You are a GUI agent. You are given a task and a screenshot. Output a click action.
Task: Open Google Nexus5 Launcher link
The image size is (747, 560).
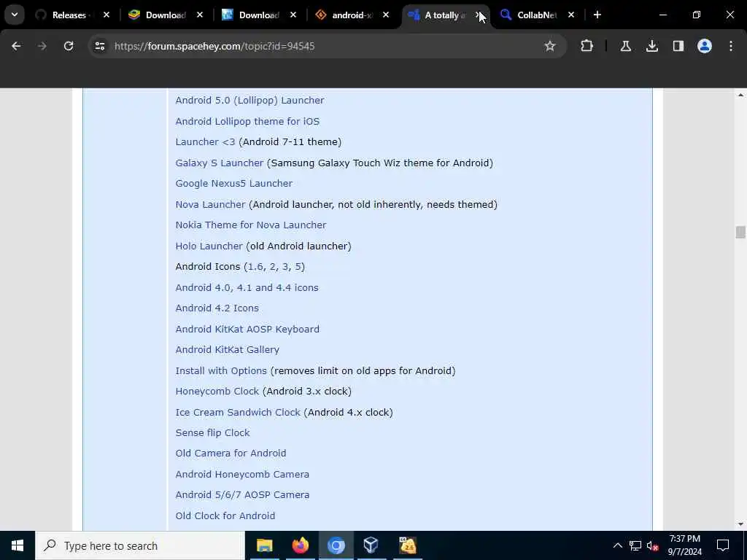point(234,183)
